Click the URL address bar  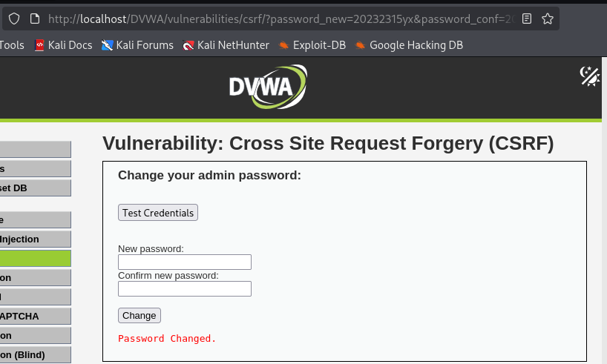point(282,19)
